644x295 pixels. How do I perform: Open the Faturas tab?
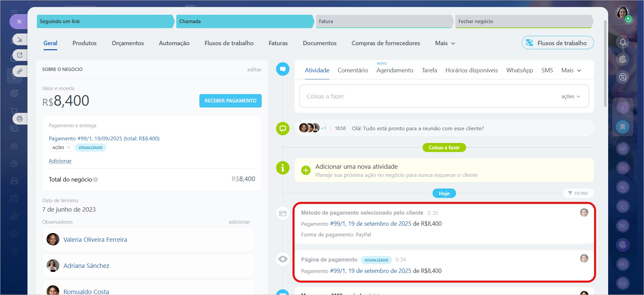click(x=278, y=43)
